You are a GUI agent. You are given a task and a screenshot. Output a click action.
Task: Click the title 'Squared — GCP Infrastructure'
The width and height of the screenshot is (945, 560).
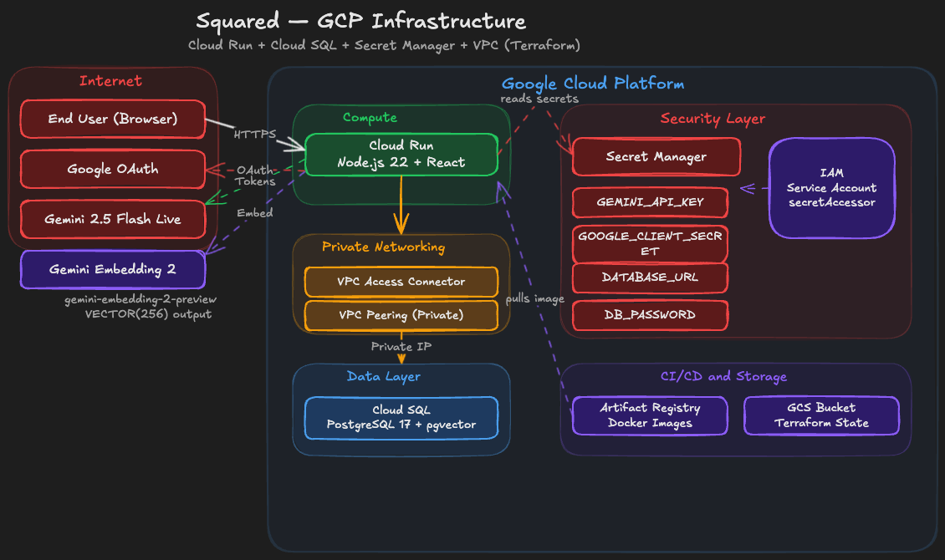pos(361,22)
